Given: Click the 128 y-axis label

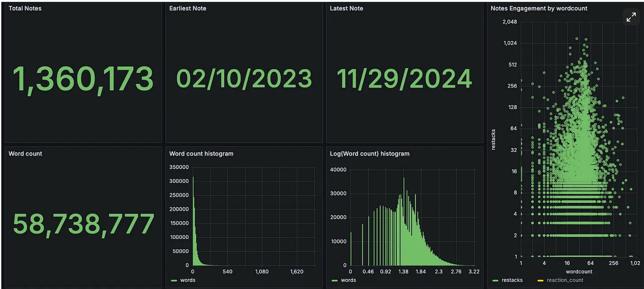Looking at the screenshot, I should pos(513,107).
